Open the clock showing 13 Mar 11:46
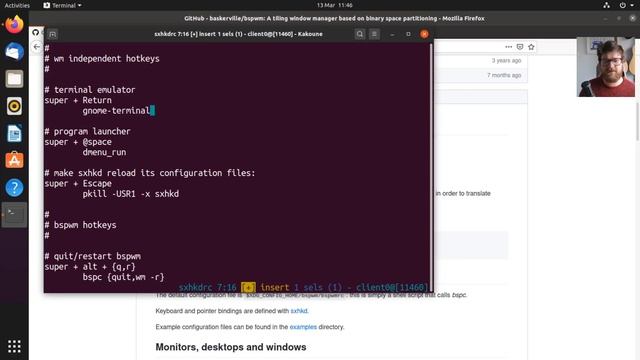The width and height of the screenshot is (640, 360). tap(335, 5)
